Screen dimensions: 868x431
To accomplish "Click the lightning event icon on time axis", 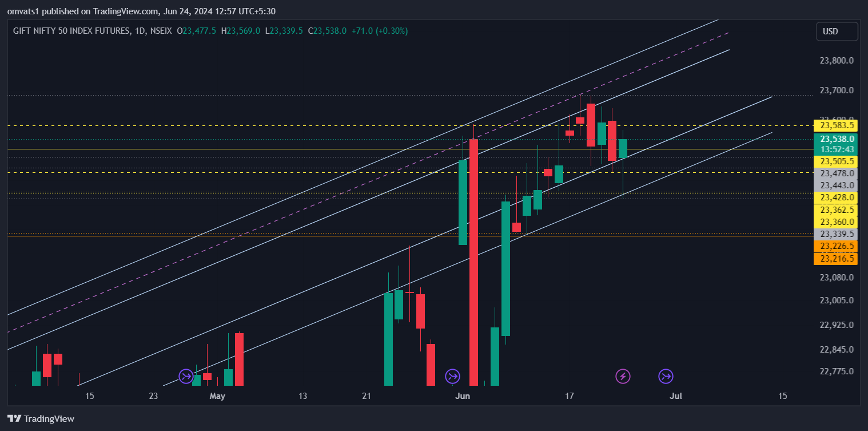I will tap(623, 376).
